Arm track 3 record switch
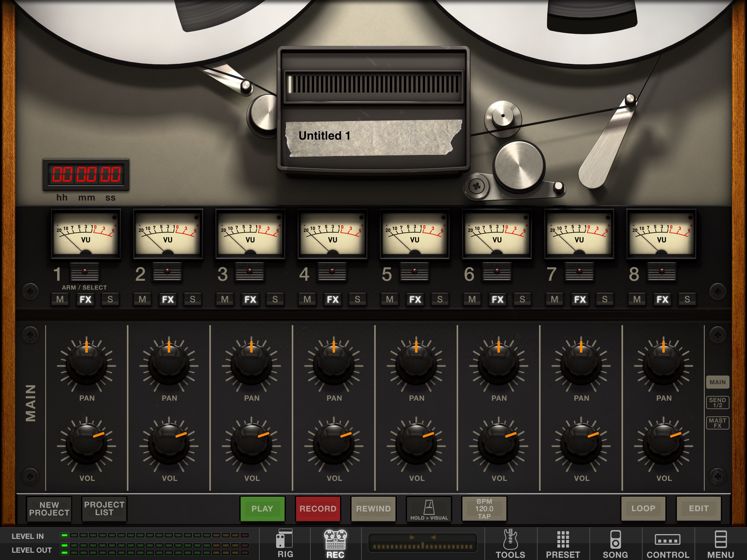The image size is (747, 560). pos(249,272)
